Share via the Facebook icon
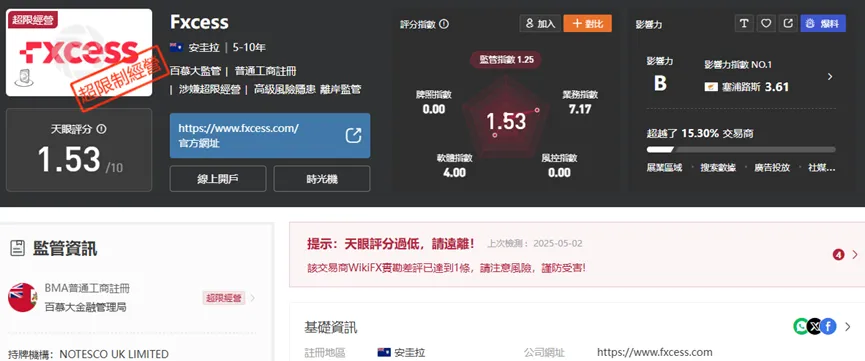 (828, 327)
